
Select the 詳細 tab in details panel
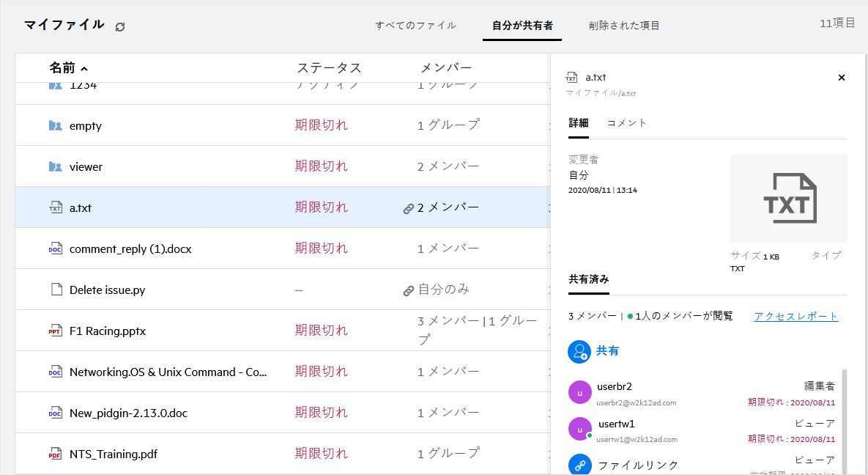click(578, 123)
